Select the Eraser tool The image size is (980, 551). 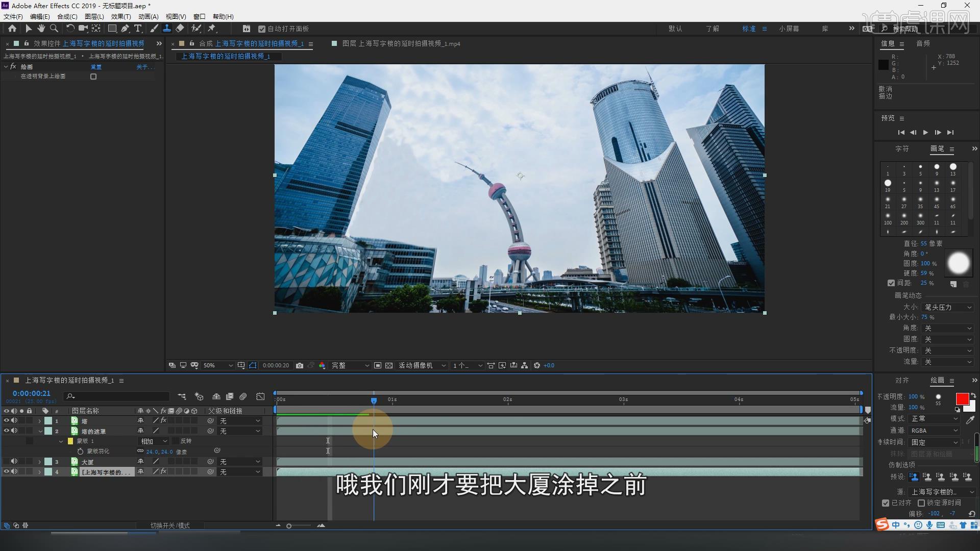coord(180,29)
